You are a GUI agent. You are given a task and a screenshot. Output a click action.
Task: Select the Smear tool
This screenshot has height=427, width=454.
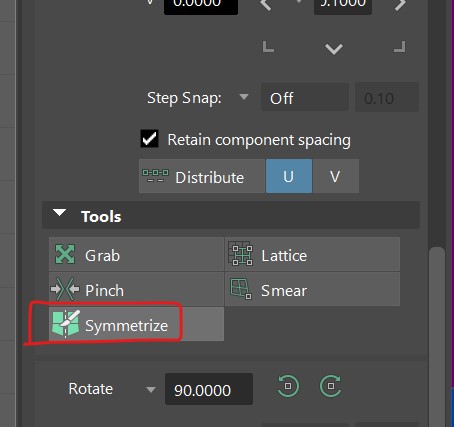coord(313,289)
